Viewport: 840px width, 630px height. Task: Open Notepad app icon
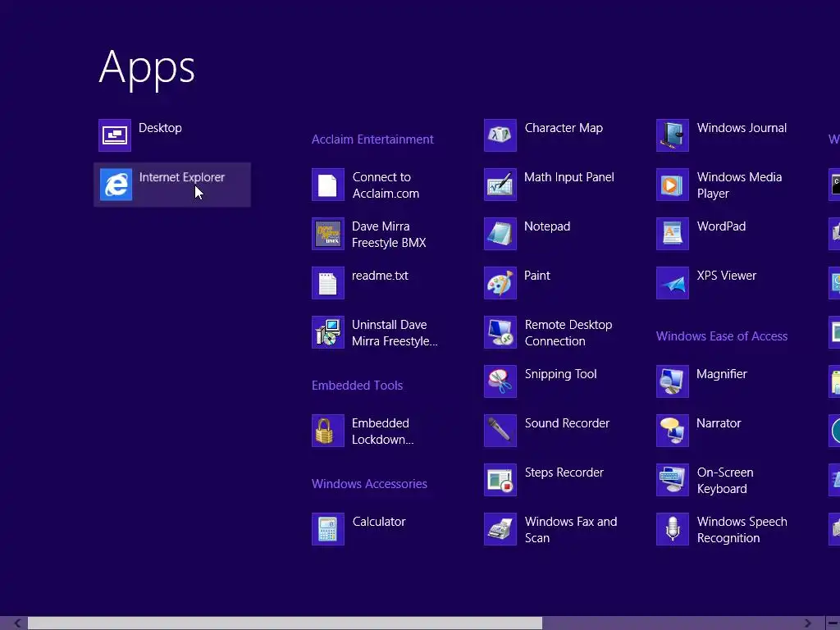tap(500, 234)
